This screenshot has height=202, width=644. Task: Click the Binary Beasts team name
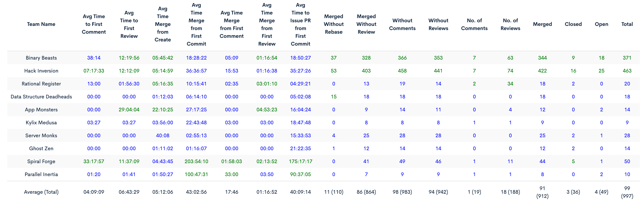coord(41,58)
